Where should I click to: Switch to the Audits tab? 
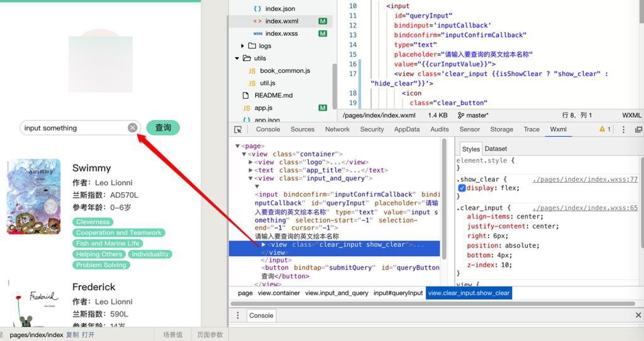(440, 129)
